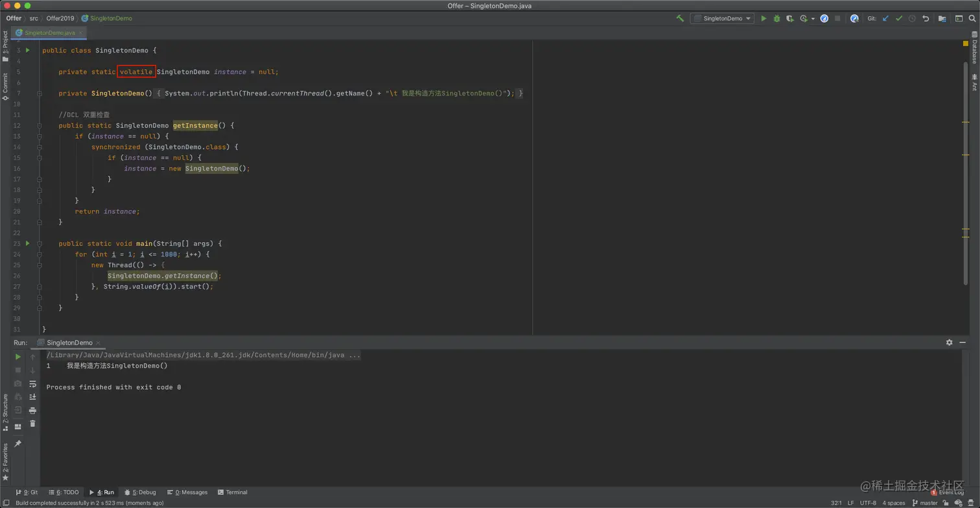Open Run panel settings gear
980x508 pixels.
950,343
